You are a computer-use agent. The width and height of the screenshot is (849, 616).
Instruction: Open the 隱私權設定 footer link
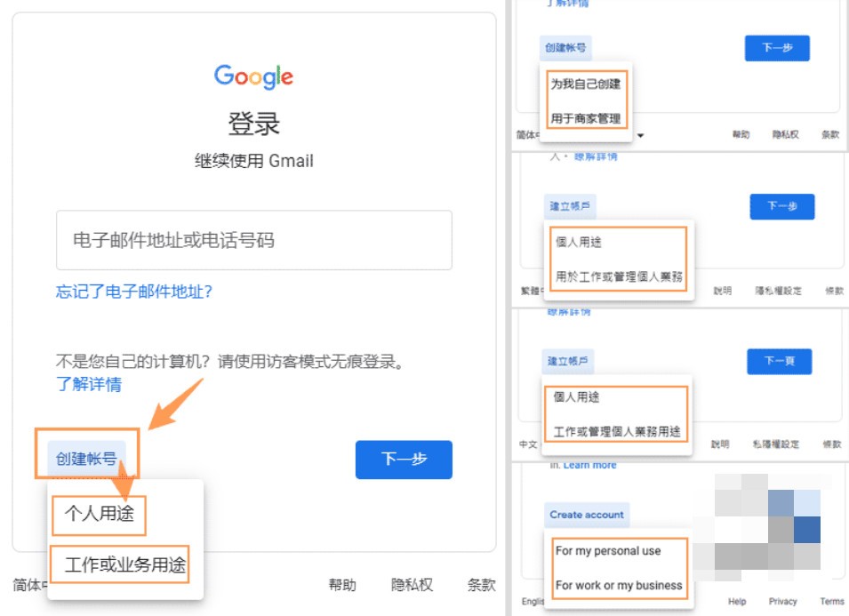[778, 291]
